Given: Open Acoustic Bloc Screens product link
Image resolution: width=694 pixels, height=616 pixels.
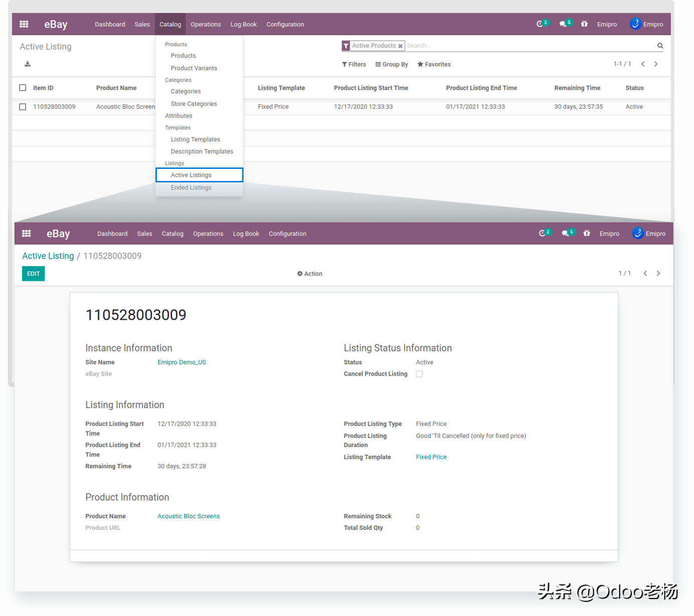Looking at the screenshot, I should [x=189, y=516].
